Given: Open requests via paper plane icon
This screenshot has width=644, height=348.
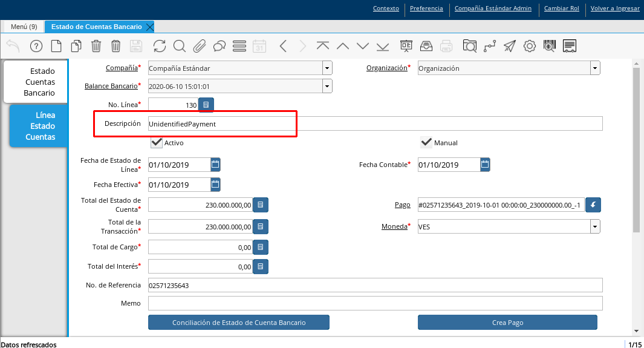Looking at the screenshot, I should click(510, 46).
